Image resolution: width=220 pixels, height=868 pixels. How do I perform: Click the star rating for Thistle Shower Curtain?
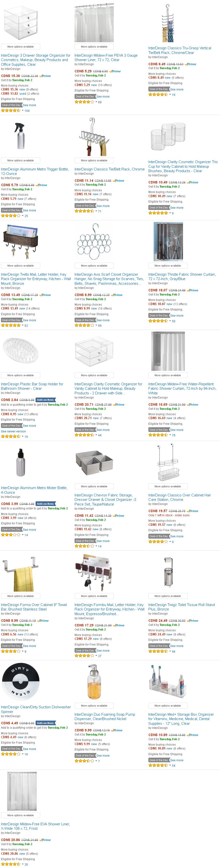[158, 321]
